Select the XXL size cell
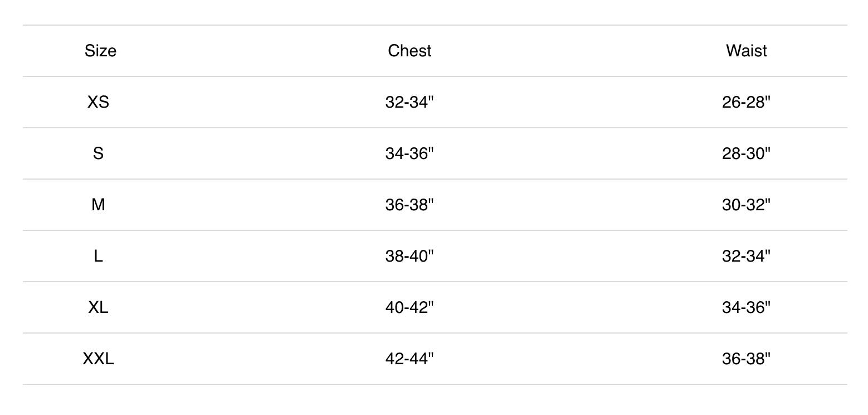Image resolution: width=868 pixels, height=415 pixels. point(98,359)
